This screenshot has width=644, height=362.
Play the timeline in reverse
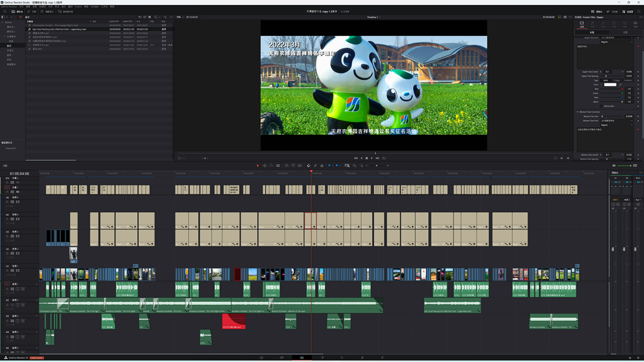[361, 158]
